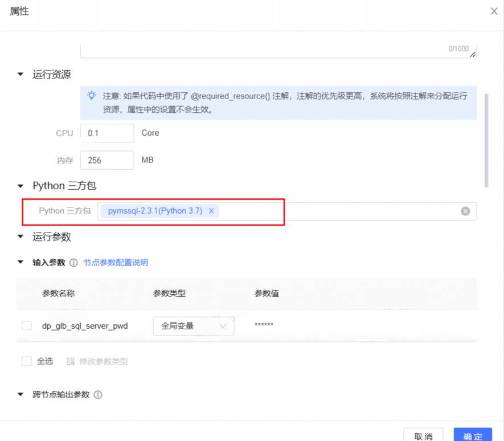
Task: Click the vertical scrollbar of the dialog
Action: point(486,140)
